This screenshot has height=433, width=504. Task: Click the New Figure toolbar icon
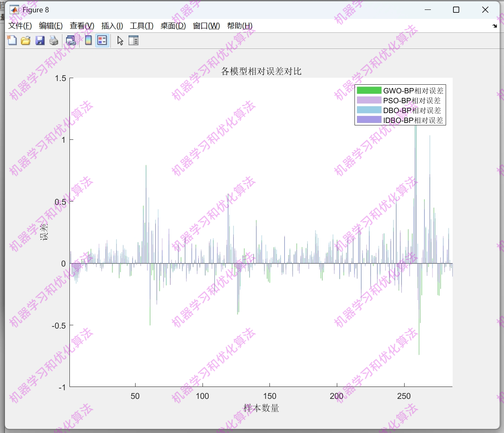(12, 40)
